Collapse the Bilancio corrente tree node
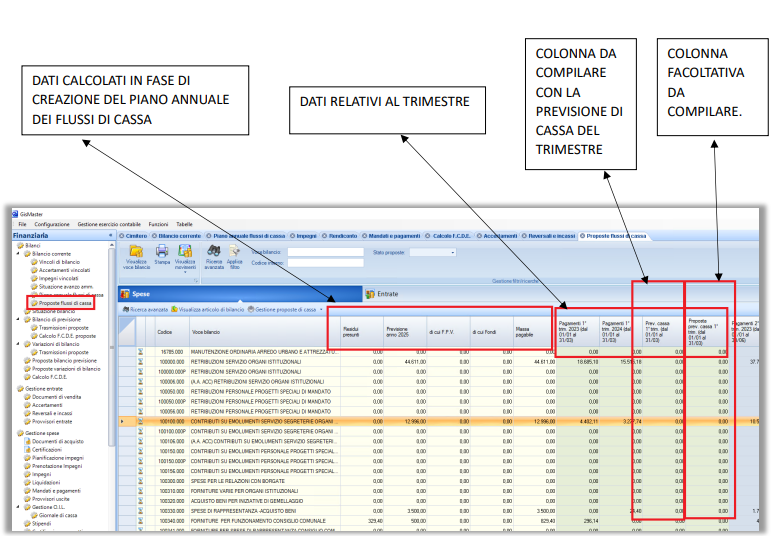 pyautogui.click(x=19, y=254)
